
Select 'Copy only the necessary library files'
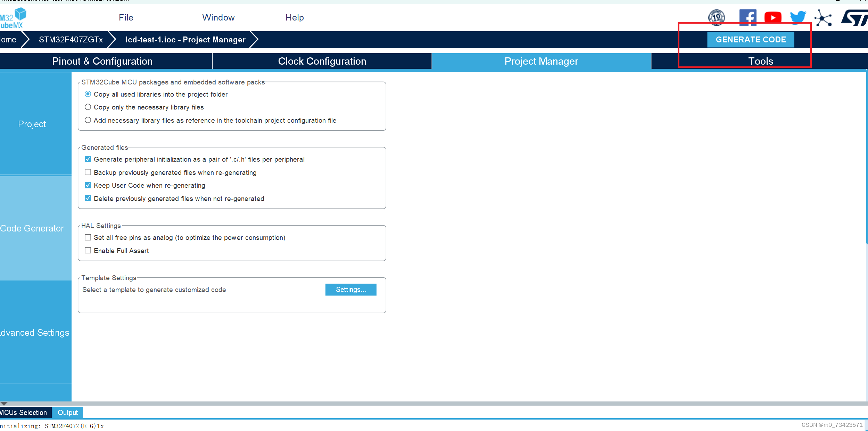tap(88, 107)
